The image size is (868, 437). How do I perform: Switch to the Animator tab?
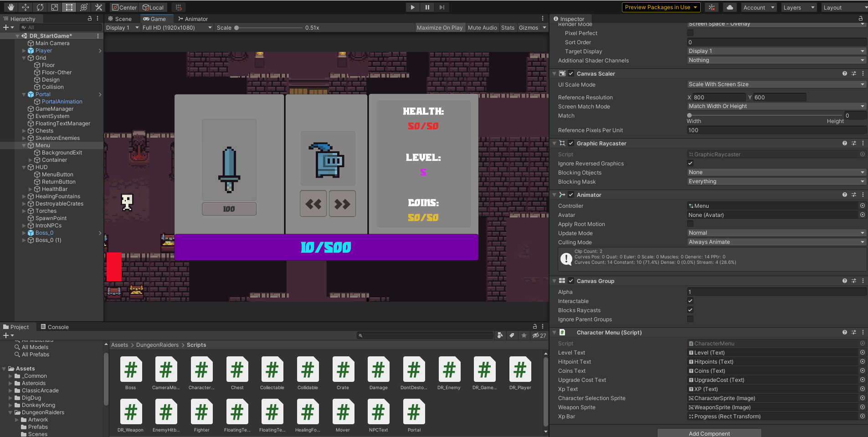click(x=193, y=19)
